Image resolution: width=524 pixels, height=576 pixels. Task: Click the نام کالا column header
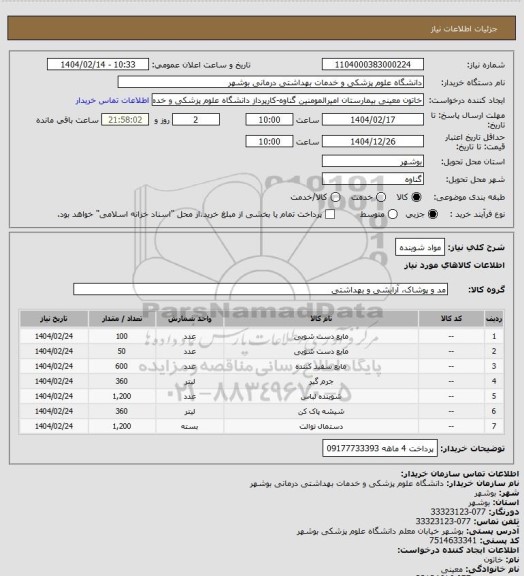[321, 318]
